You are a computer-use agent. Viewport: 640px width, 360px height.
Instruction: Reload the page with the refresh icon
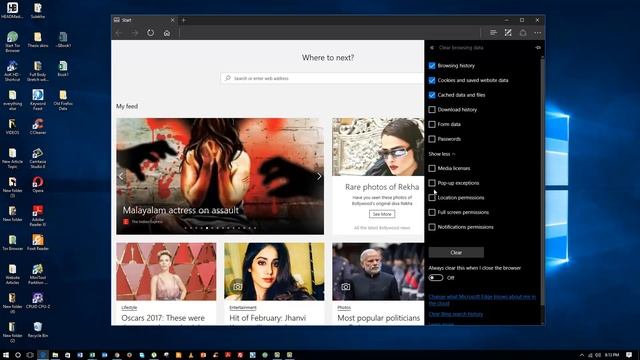151,33
